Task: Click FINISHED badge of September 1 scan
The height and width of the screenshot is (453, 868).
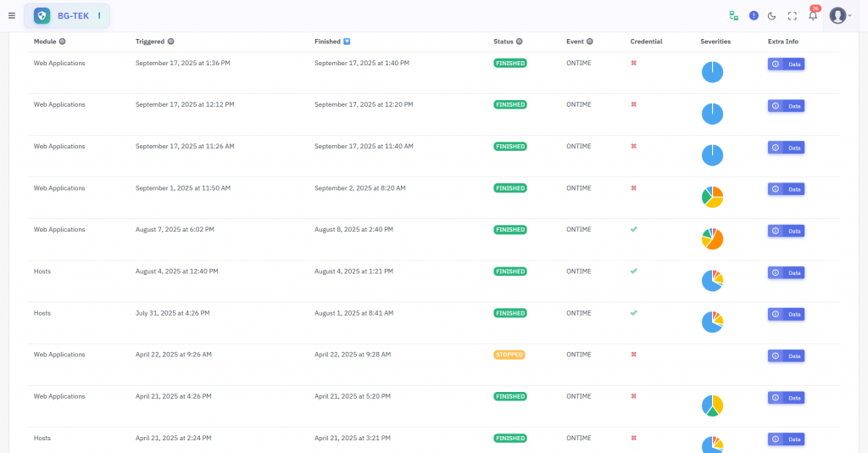Action: [510, 188]
